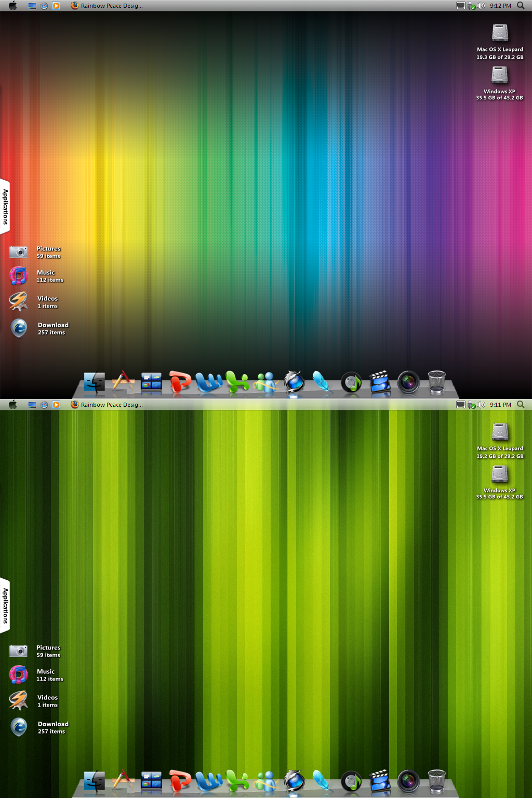Click the round blue icon in green menu bar

(x=44, y=405)
